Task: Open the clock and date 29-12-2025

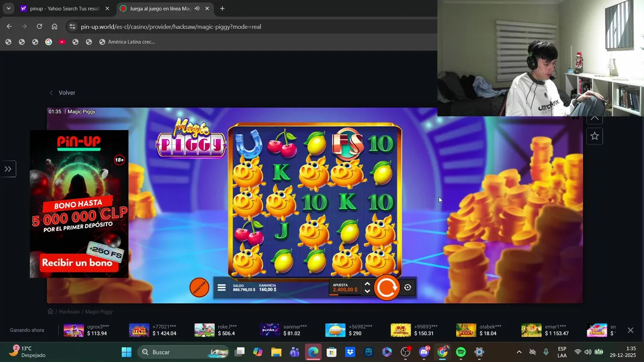Action: pos(623,352)
